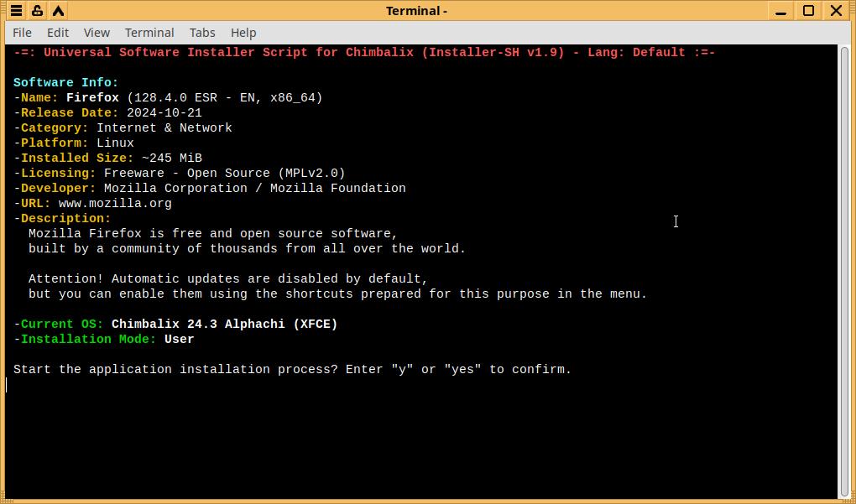The height and width of the screenshot is (504, 856).
Task: Click the terminal vertical scrollbar
Action: [844, 271]
